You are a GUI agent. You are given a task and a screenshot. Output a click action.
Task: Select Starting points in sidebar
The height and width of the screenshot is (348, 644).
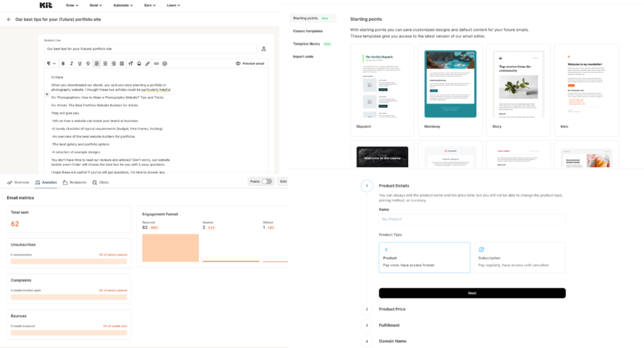[x=313, y=18]
